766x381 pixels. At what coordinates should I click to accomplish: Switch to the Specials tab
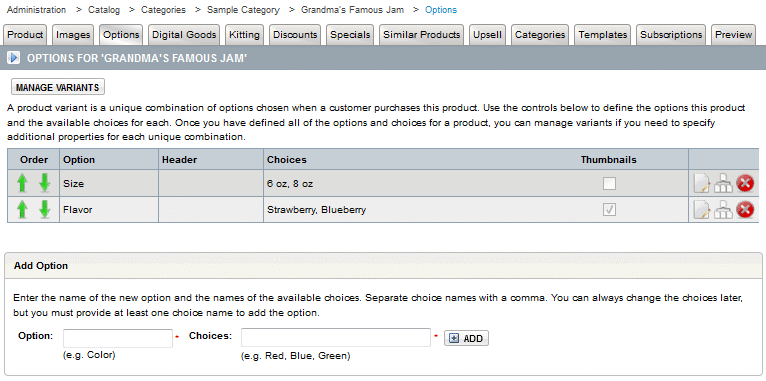click(x=350, y=35)
